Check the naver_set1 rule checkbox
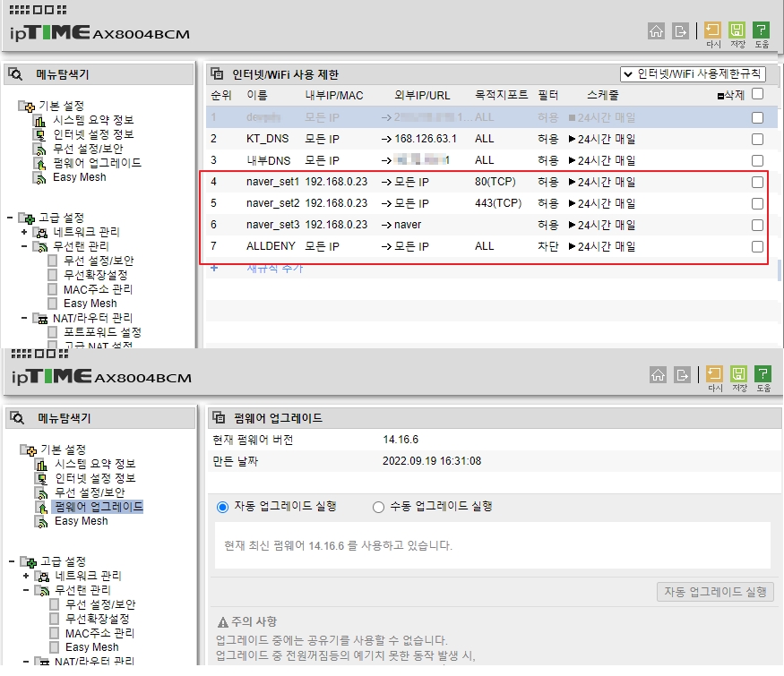The image size is (784, 676). (757, 182)
